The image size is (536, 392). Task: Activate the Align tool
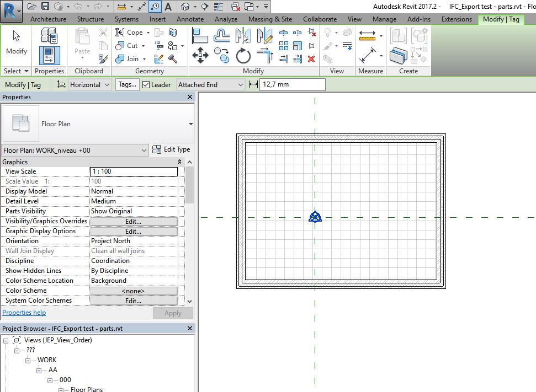201,35
